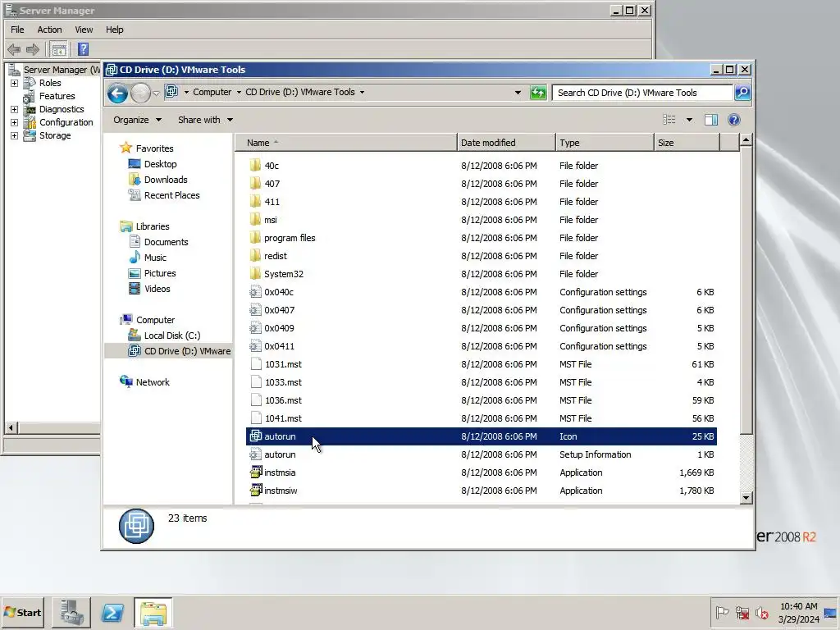Select the instmsiw application icon

(x=256, y=491)
